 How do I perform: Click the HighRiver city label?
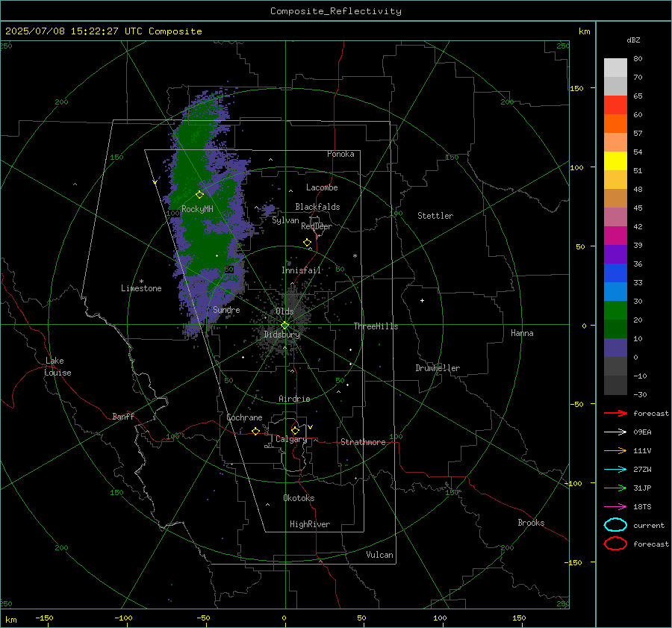(310, 524)
